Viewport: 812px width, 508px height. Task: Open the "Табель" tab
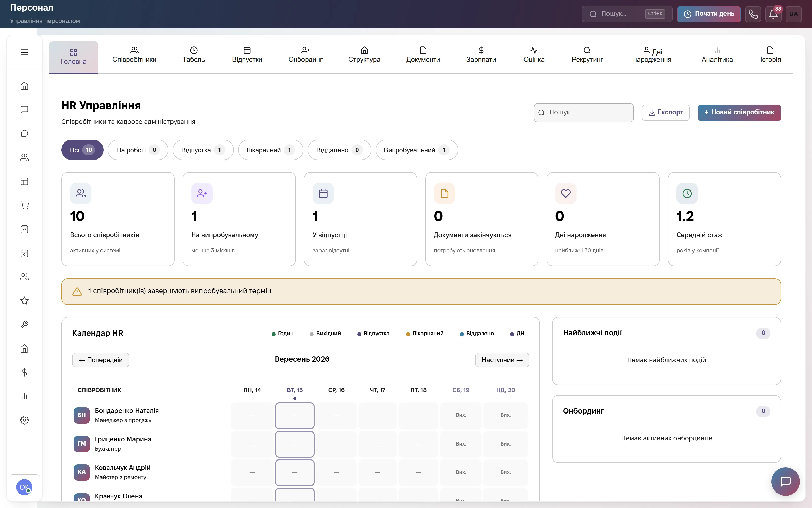[x=194, y=55]
